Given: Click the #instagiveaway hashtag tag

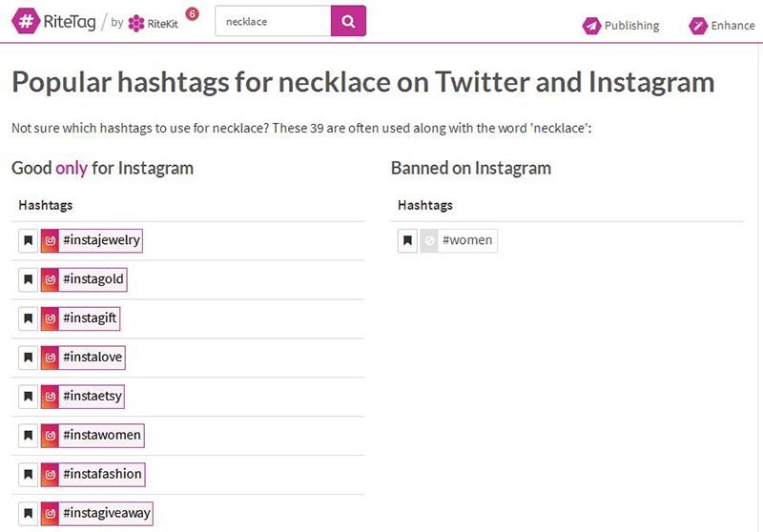Looking at the screenshot, I should (107, 513).
